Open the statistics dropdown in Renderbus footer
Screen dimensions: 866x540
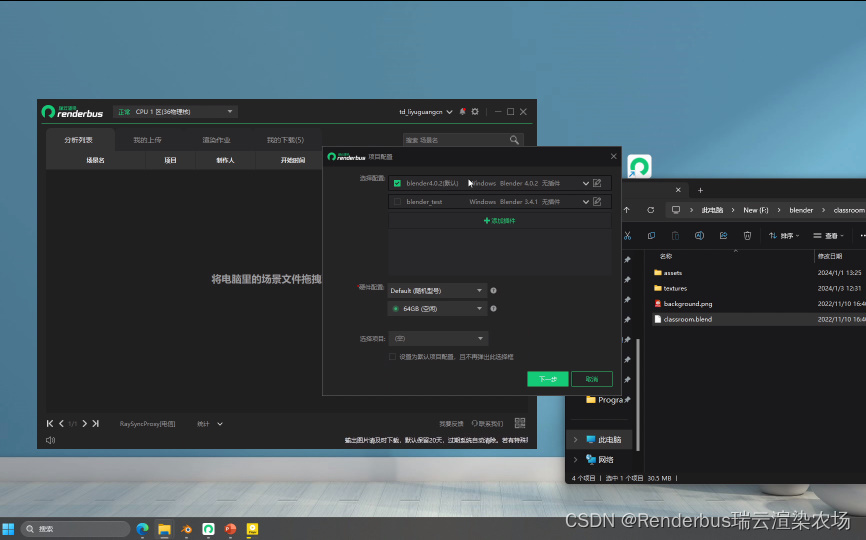[210, 423]
